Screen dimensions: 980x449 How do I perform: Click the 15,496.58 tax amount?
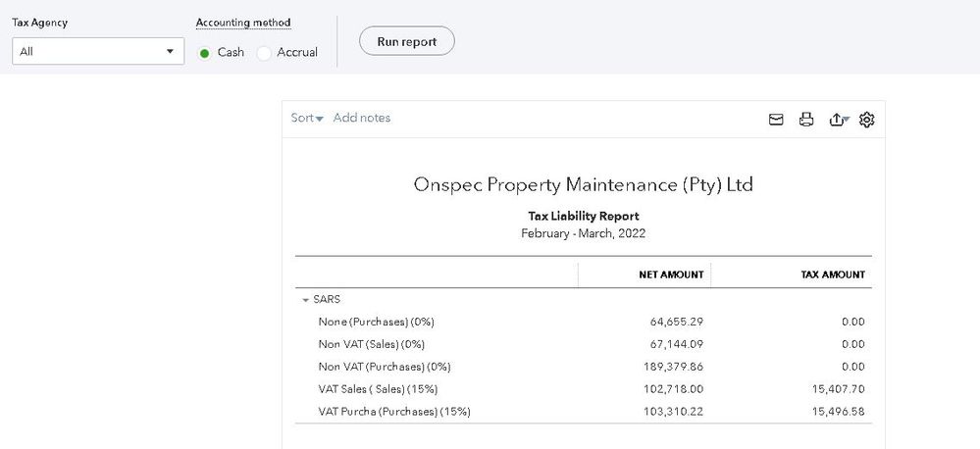[x=837, y=412]
